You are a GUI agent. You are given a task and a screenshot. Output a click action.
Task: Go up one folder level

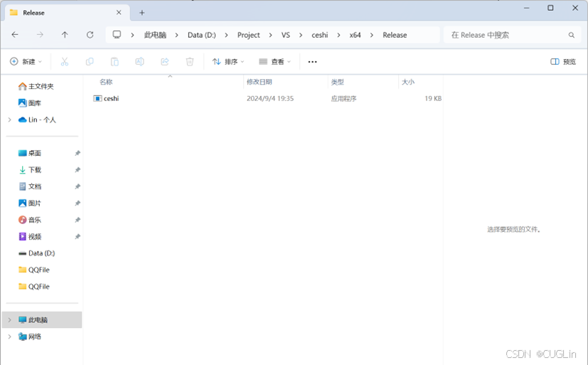(65, 35)
